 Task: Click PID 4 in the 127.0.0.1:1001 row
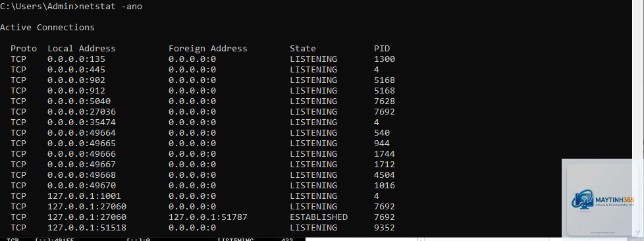coord(377,196)
